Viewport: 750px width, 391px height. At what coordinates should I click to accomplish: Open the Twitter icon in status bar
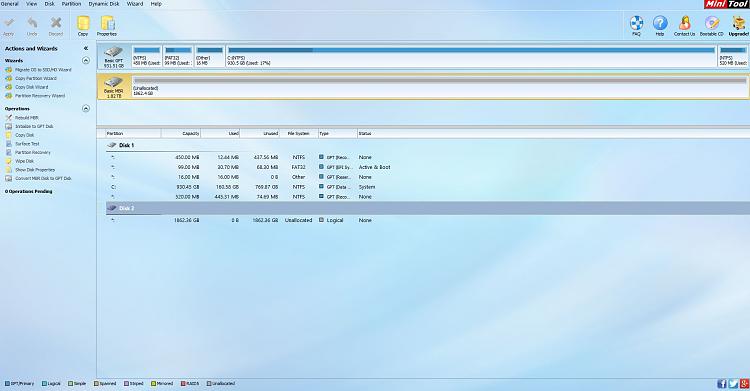(x=733, y=384)
